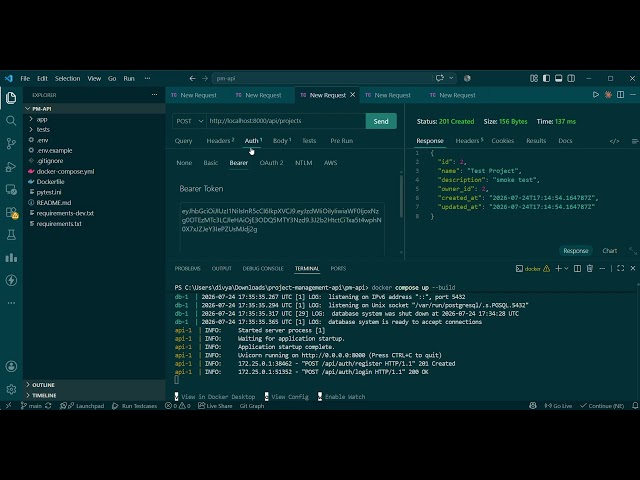Select OAuth 2 auth type
The height and width of the screenshot is (480, 640).
coord(271,163)
